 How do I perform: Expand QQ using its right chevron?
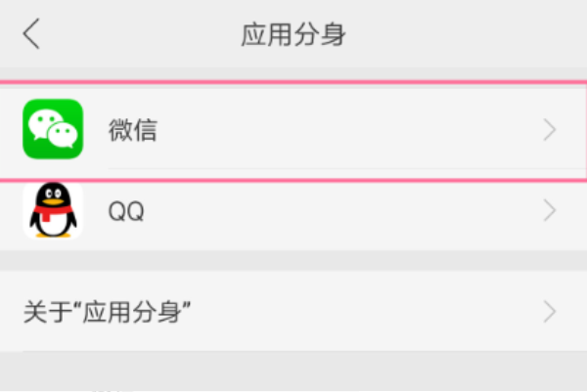pyautogui.click(x=549, y=211)
